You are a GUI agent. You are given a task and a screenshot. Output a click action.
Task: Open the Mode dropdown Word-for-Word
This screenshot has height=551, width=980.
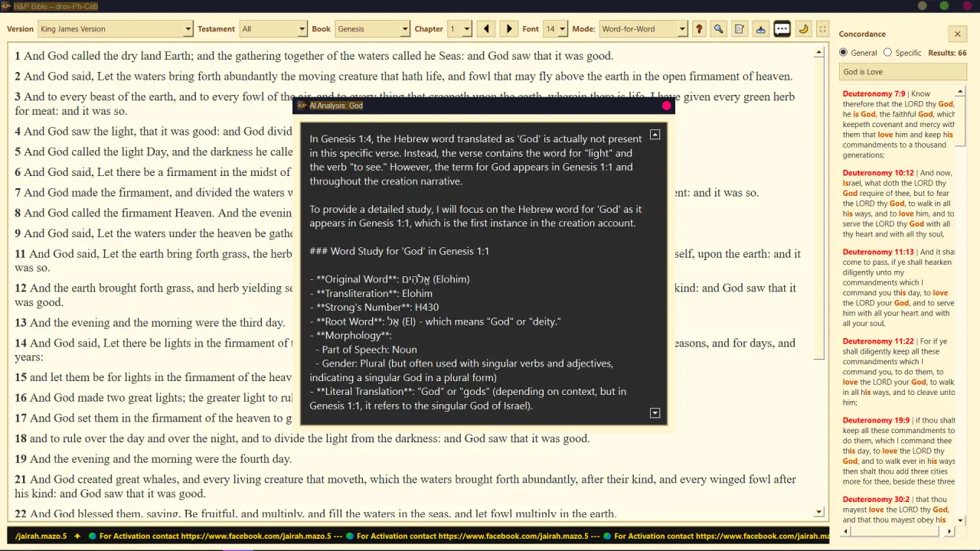[643, 29]
